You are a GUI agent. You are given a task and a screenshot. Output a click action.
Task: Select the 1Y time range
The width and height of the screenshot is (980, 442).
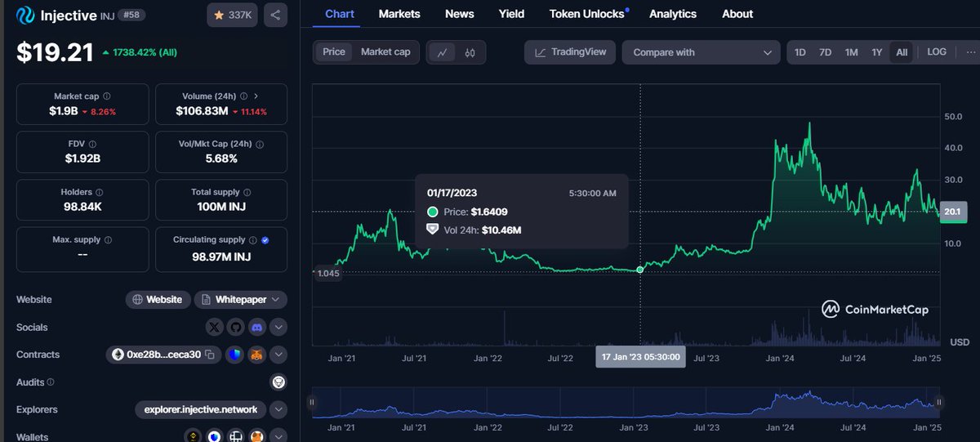click(x=877, y=52)
